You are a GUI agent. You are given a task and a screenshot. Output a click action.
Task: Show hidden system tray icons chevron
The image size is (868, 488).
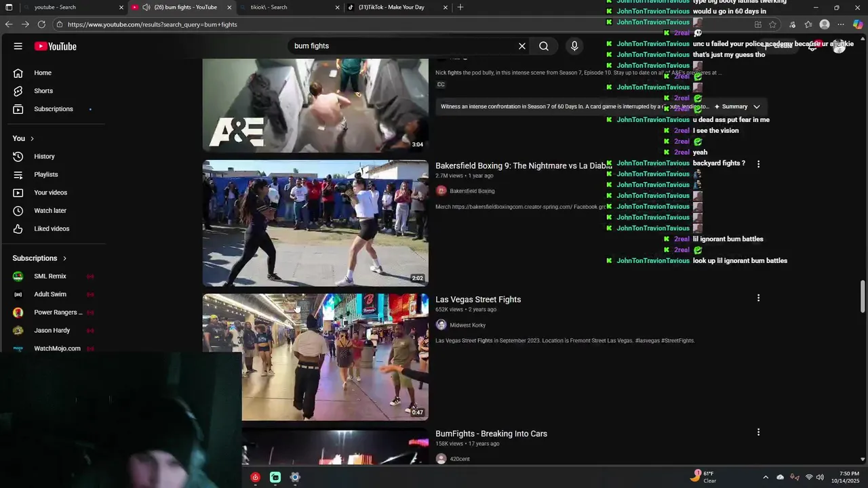[766, 477]
